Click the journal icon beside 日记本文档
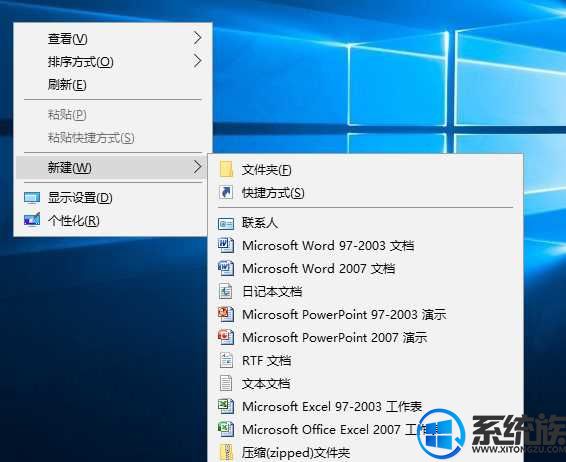This screenshot has height=462, width=566. click(226, 291)
